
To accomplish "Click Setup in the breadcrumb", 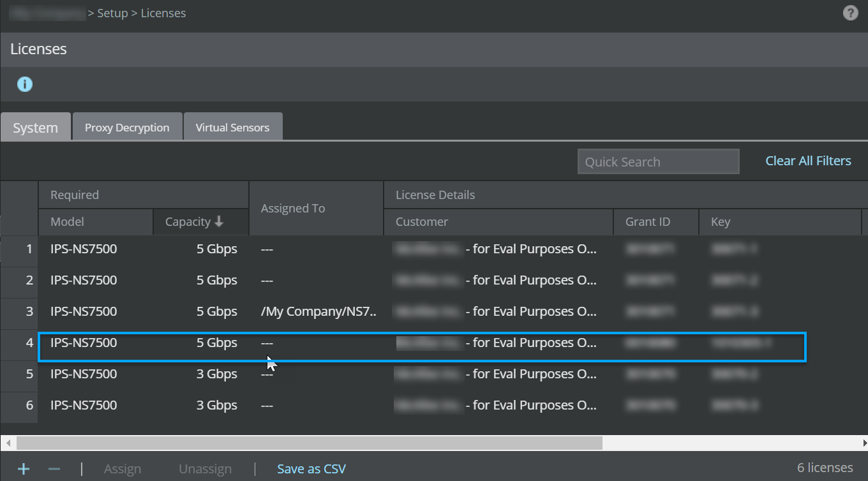I will click(112, 13).
